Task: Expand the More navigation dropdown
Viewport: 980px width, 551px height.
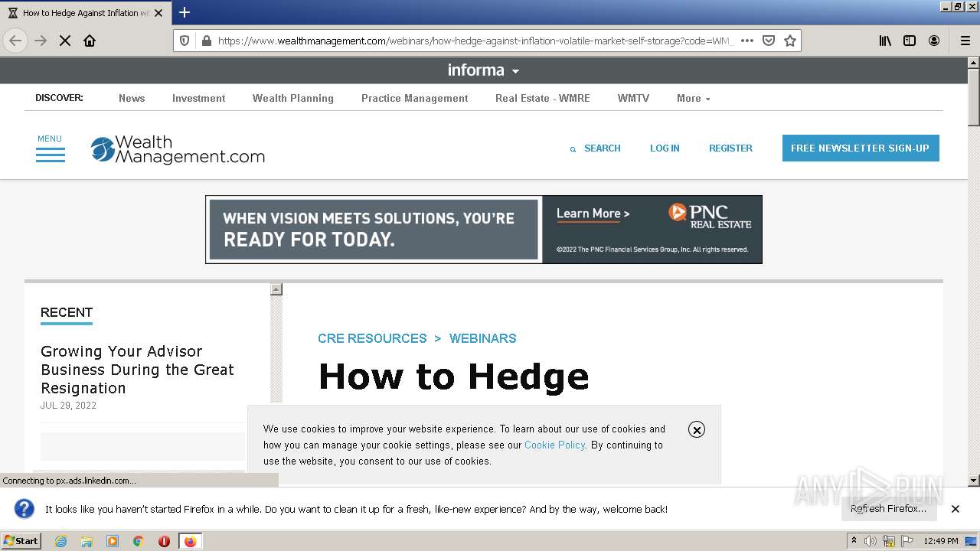Action: coord(693,98)
